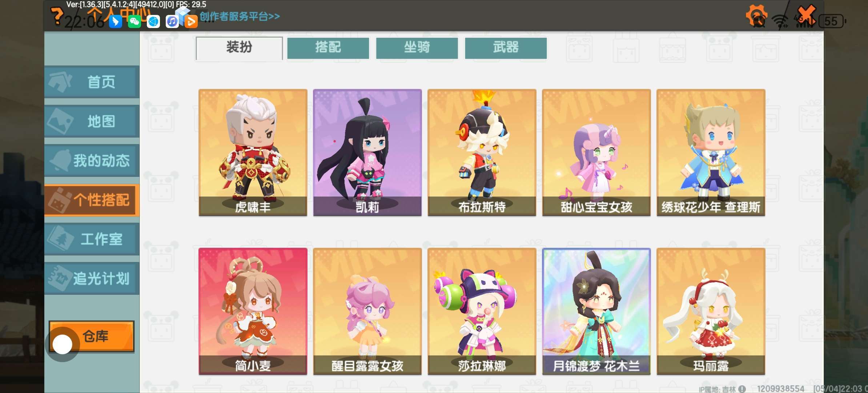The image size is (868, 393).
Task: Choose the 月锦渡梦 花木兰 skin card
Action: [x=596, y=311]
